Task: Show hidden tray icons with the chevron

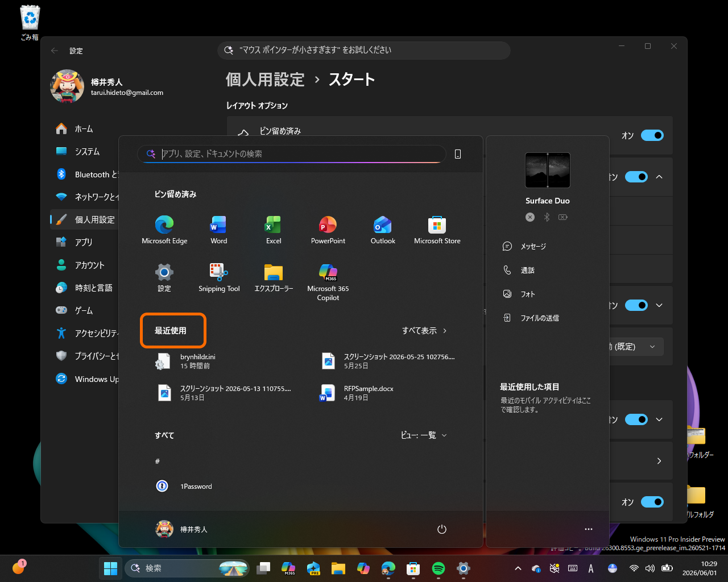Action: pos(518,568)
